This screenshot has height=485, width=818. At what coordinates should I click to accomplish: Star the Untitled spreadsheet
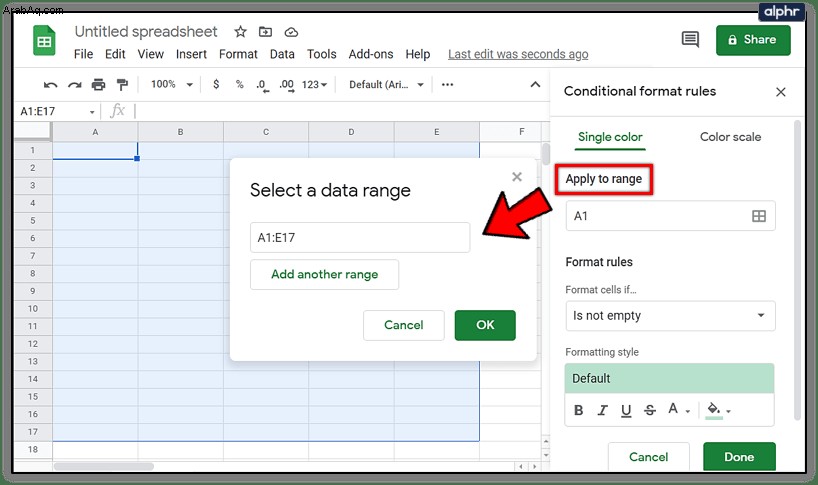(240, 32)
